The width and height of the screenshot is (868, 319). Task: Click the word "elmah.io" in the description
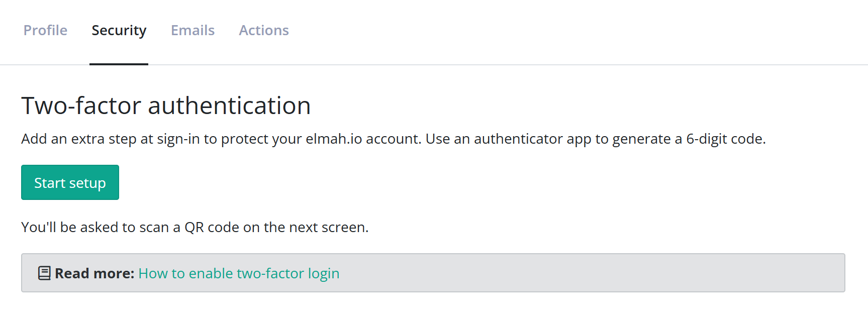tap(334, 139)
